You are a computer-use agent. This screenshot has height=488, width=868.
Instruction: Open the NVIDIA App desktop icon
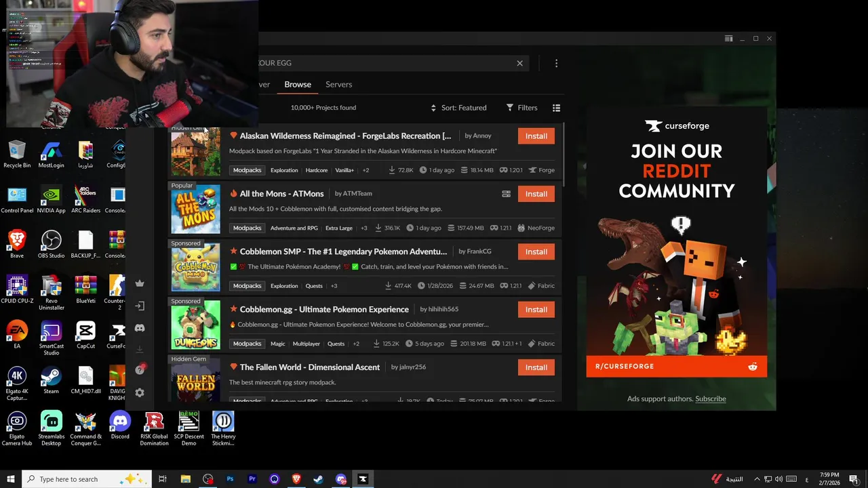coord(51,200)
